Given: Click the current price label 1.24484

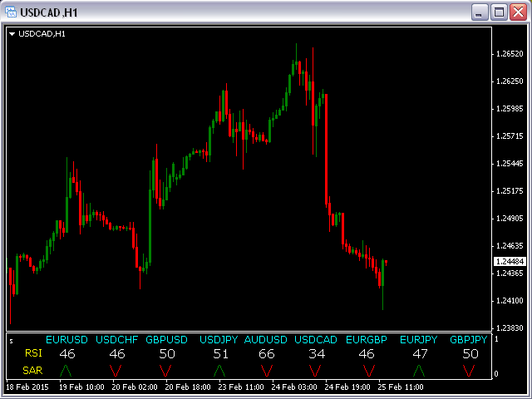Looking at the screenshot, I should click(507, 261).
